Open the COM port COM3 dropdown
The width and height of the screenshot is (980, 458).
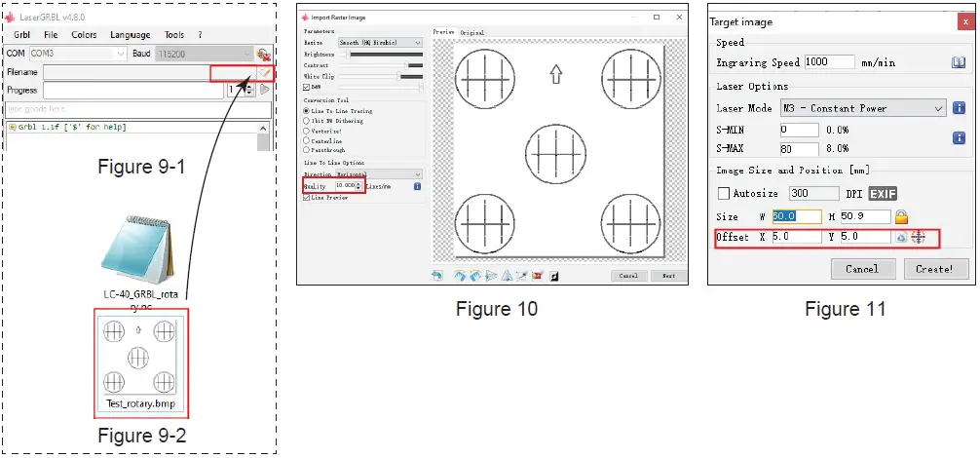point(79,55)
